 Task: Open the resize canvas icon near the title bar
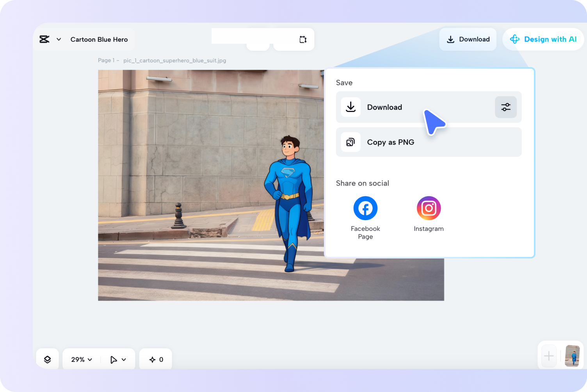302,39
